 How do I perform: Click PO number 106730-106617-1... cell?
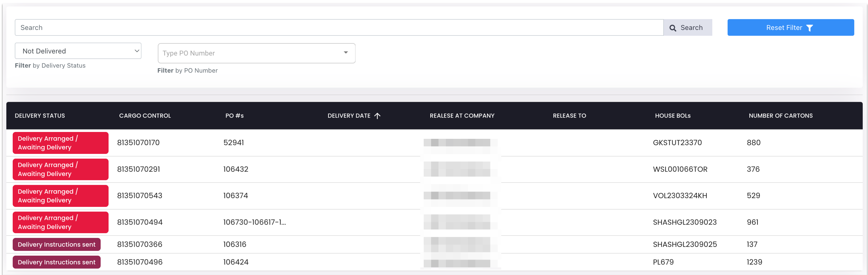(254, 223)
